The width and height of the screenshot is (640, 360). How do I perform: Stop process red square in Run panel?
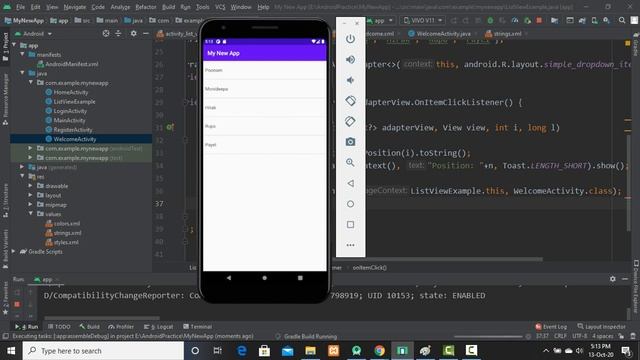pyautogui.click(x=17, y=304)
